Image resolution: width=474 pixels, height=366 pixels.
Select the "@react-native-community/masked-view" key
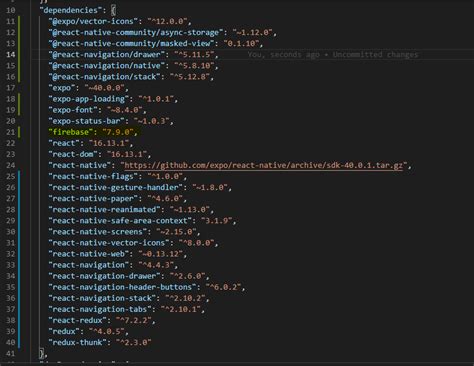point(131,43)
